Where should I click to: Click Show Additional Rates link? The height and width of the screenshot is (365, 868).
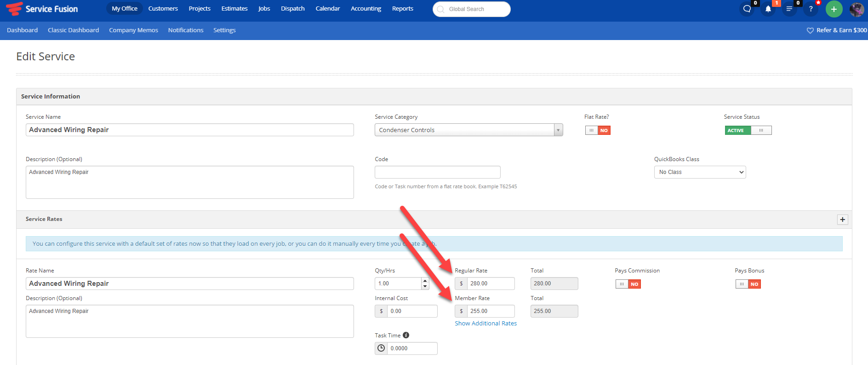click(x=485, y=324)
